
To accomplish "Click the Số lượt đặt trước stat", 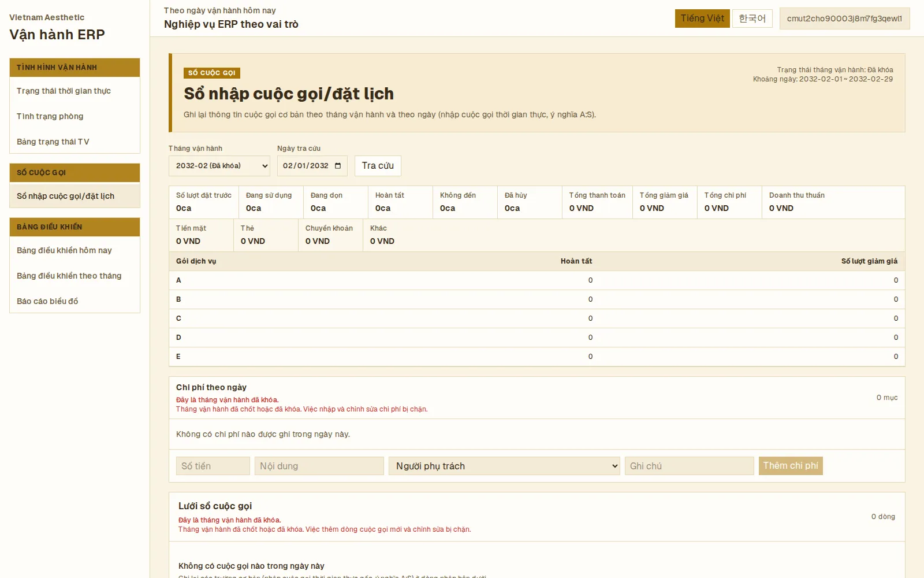I will 204,202.
